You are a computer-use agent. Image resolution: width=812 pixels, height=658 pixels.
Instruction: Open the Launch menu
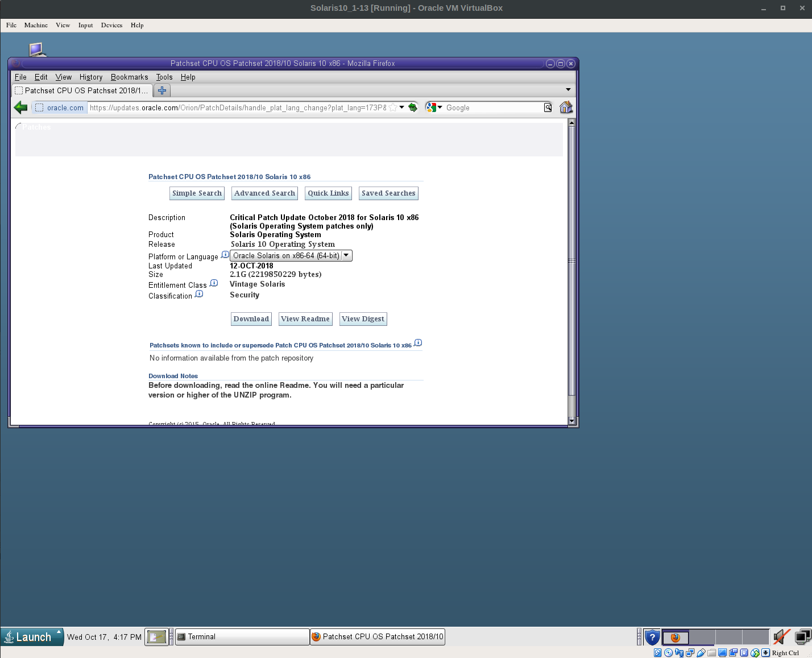click(32, 637)
